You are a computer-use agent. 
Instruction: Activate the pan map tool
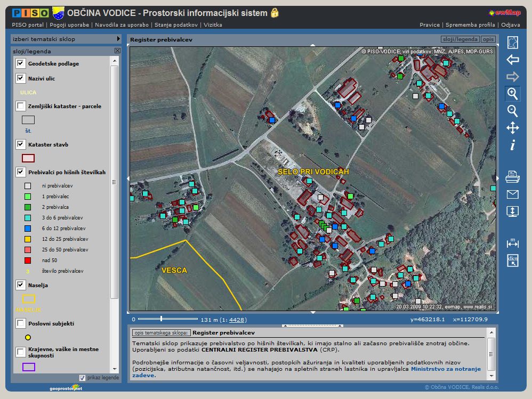512,128
